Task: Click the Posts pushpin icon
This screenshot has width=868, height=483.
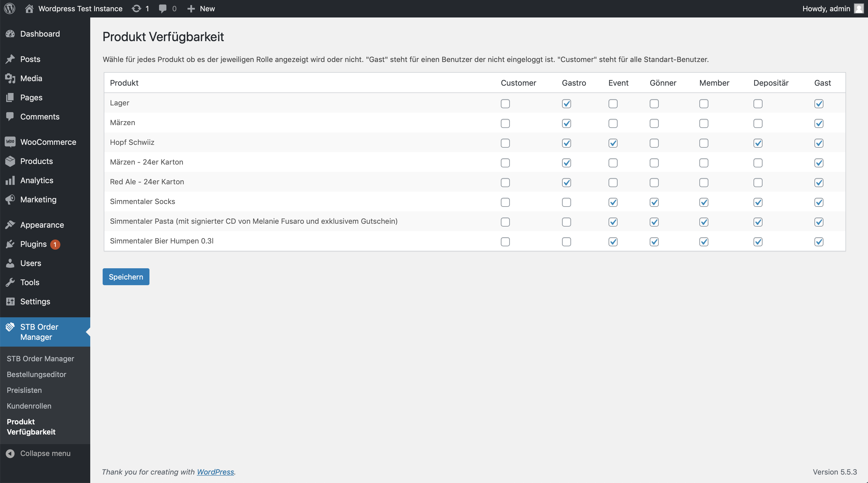Action: 10,59
